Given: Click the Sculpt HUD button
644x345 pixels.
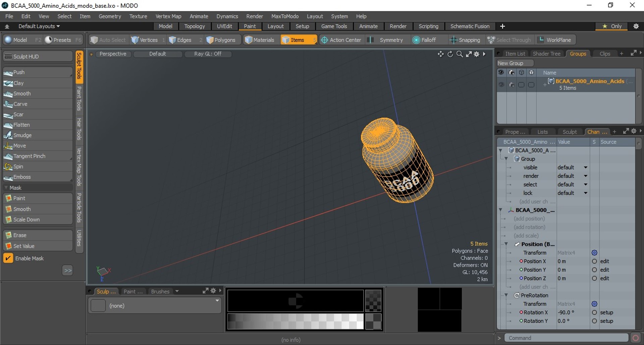Looking at the screenshot, I should click(x=38, y=56).
